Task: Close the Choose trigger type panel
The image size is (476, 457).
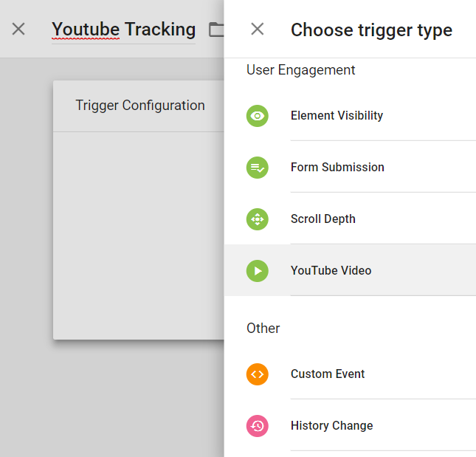Action: (x=257, y=30)
